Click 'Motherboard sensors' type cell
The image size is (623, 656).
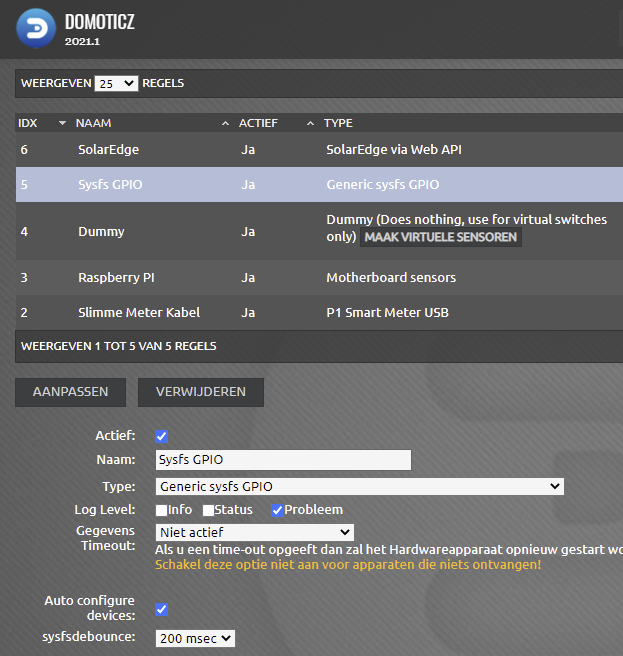click(391, 277)
